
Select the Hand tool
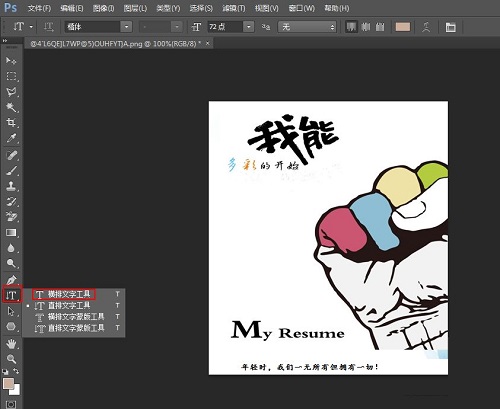11,343
